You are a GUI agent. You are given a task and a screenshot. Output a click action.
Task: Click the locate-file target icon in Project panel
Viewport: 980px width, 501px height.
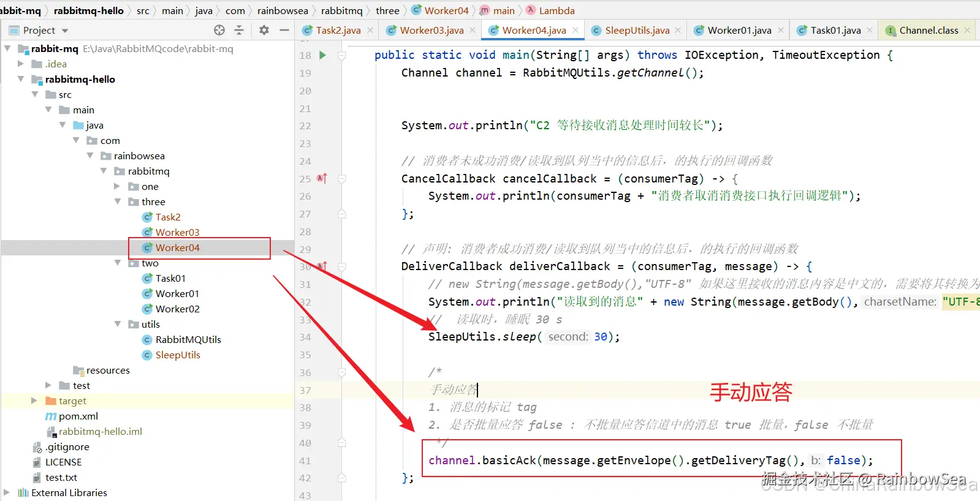219,30
